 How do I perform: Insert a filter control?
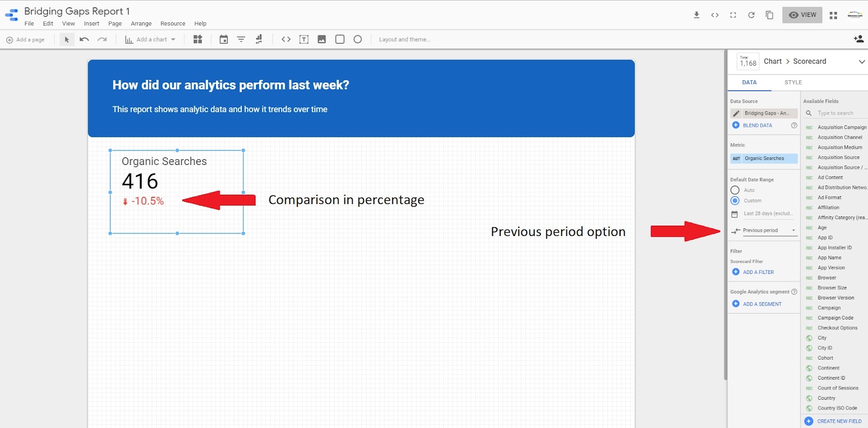pos(241,40)
